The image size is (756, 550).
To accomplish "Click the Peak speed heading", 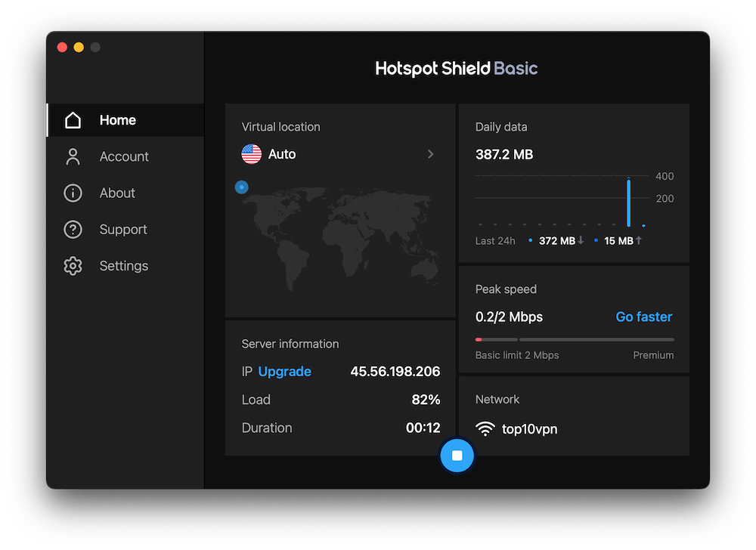I will coord(506,289).
